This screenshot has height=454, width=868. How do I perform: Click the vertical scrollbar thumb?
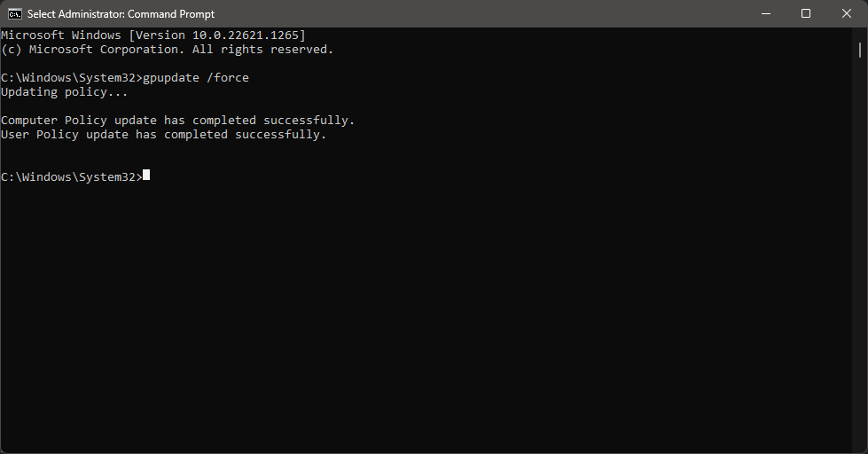[860, 51]
